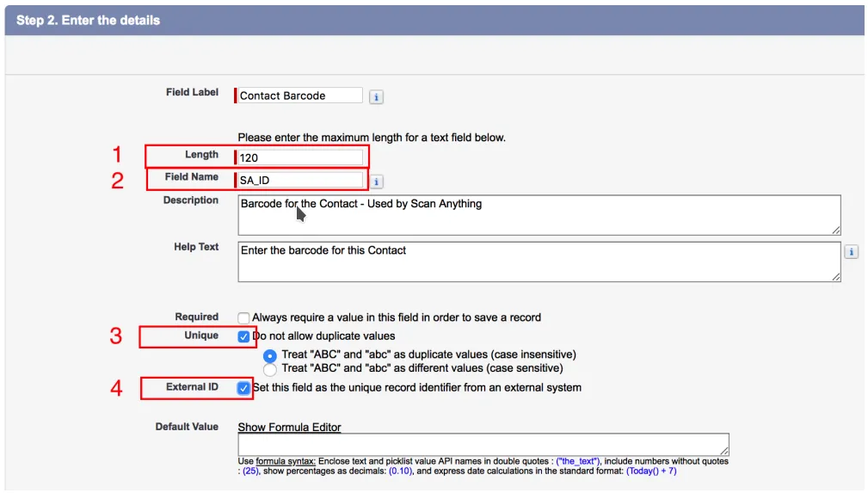Open the info icon next to Field Label

coord(376,97)
